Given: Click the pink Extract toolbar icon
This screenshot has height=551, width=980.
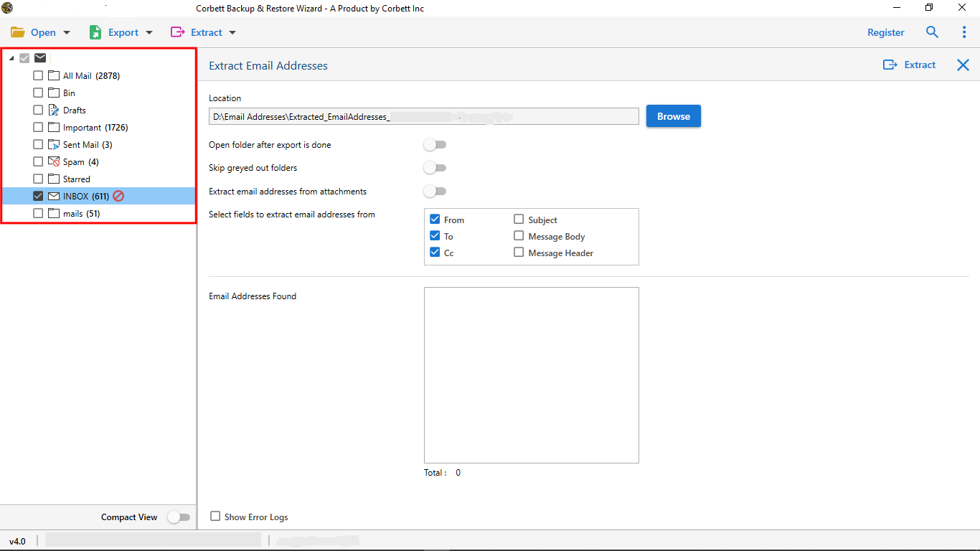Looking at the screenshot, I should pyautogui.click(x=177, y=32).
